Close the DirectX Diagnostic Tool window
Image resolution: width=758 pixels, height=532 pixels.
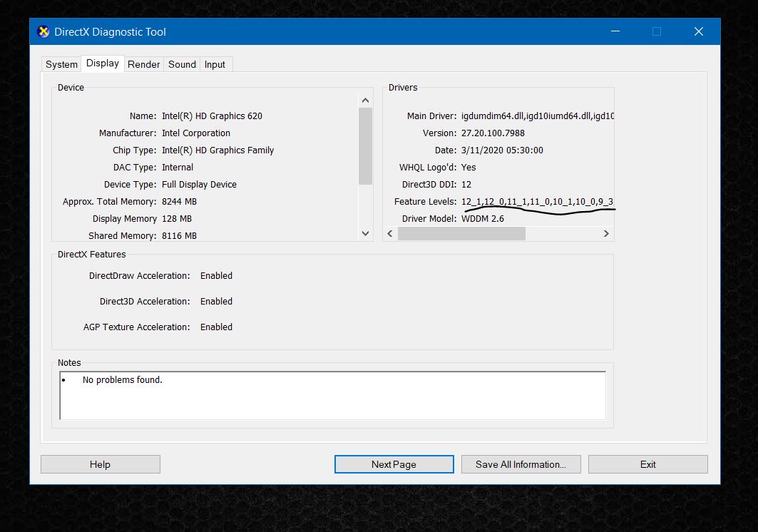coord(699,31)
